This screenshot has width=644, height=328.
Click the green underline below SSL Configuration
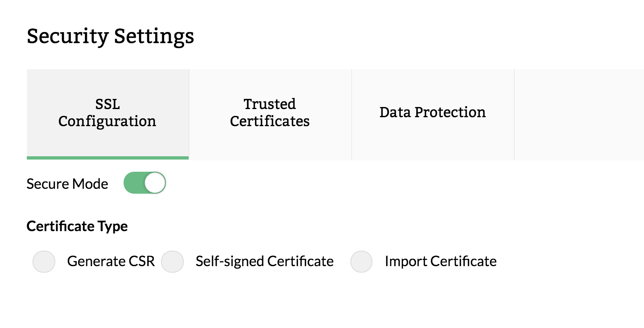pyautogui.click(x=107, y=158)
